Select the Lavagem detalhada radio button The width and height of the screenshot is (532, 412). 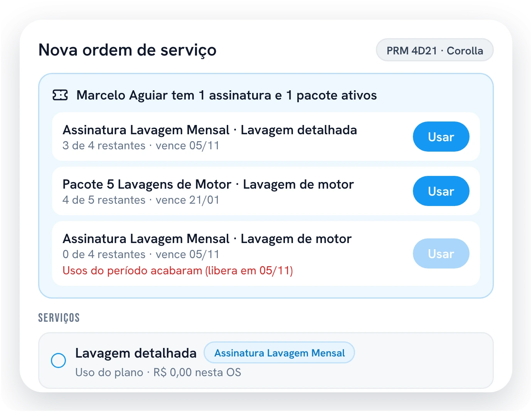click(59, 361)
